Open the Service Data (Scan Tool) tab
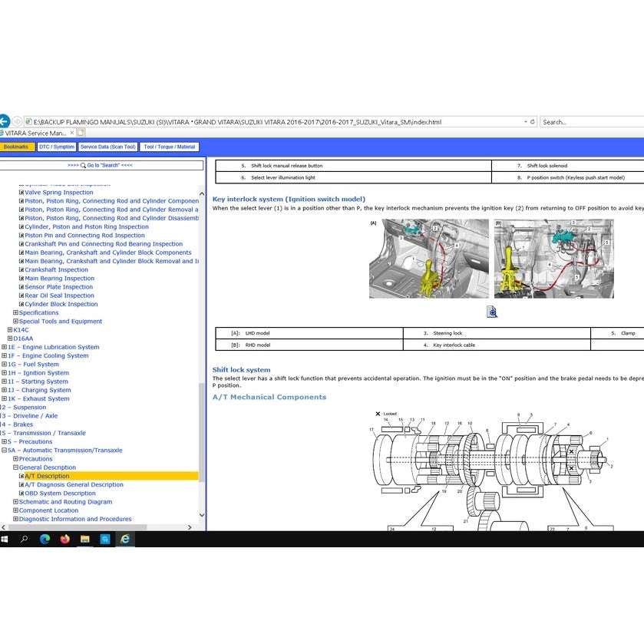 point(108,147)
